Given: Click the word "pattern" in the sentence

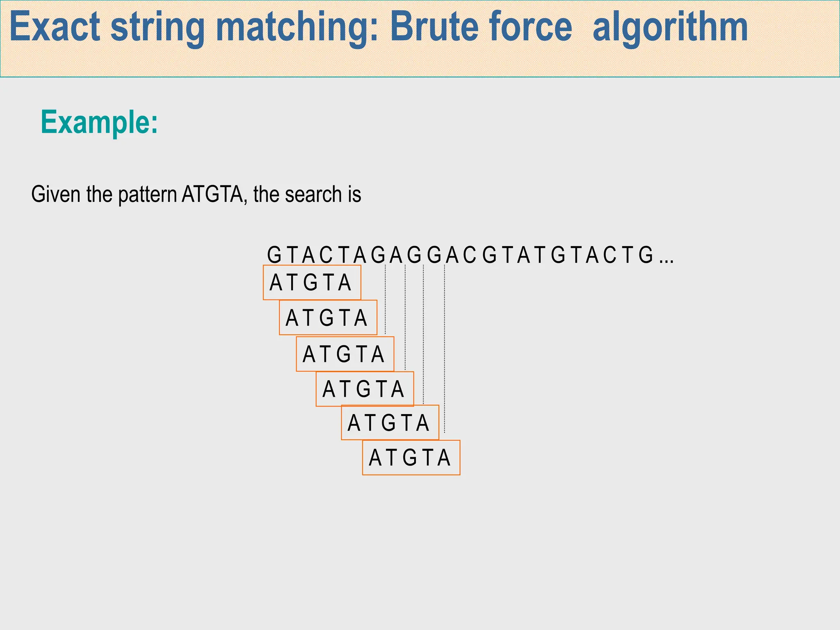Looking at the screenshot, I should tap(147, 194).
